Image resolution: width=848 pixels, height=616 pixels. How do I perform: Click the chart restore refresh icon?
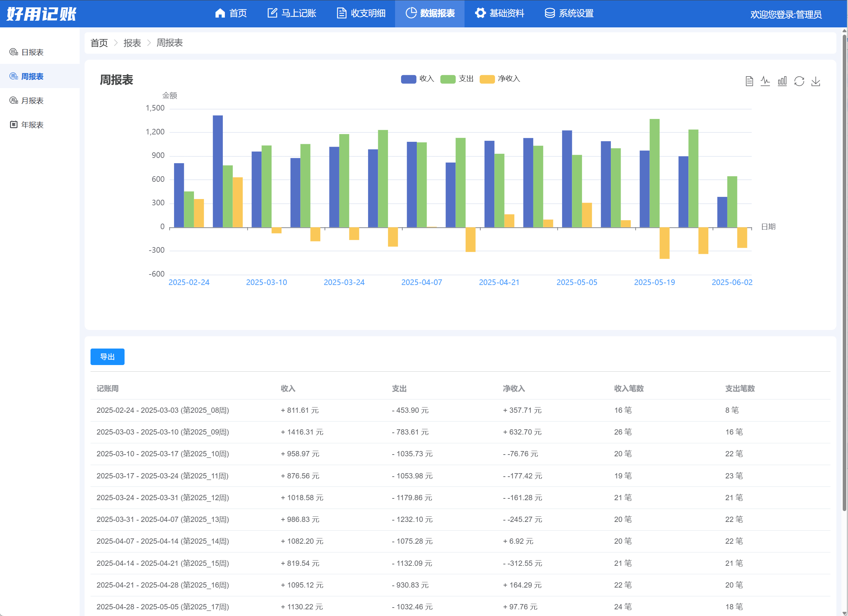pyautogui.click(x=799, y=81)
